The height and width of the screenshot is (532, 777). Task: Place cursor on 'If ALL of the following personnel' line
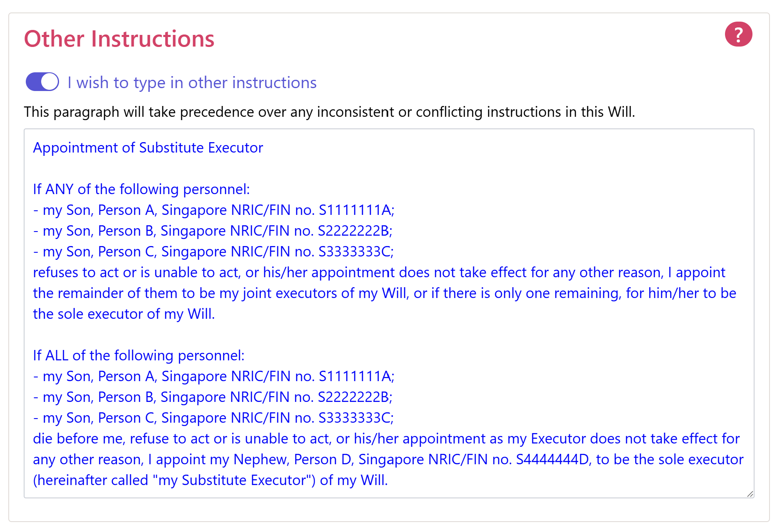point(139,355)
